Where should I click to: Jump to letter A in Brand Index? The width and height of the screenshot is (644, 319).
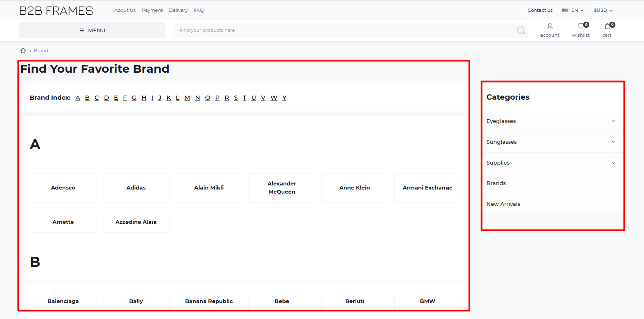(x=78, y=98)
